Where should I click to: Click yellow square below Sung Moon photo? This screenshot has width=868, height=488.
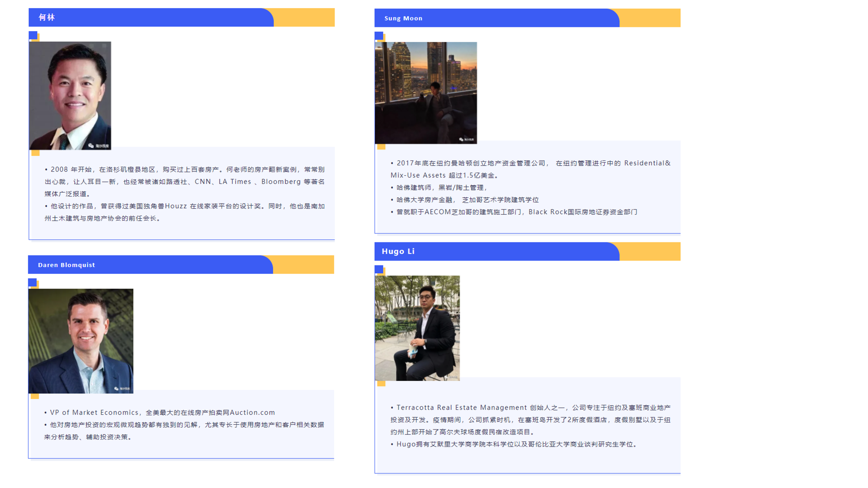tap(381, 147)
